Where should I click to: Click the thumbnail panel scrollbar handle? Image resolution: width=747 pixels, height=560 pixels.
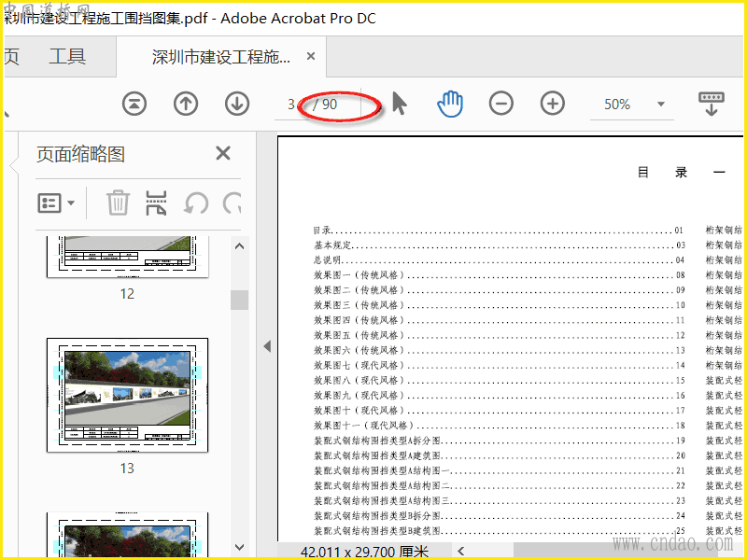pos(239,300)
